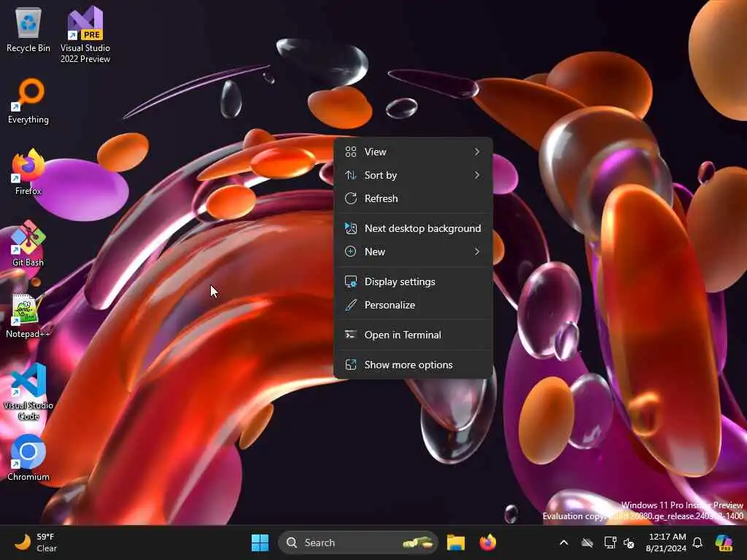Select the Visual Studio Code desktop shortcut
Image resolution: width=747 pixels, height=560 pixels.
click(x=28, y=392)
